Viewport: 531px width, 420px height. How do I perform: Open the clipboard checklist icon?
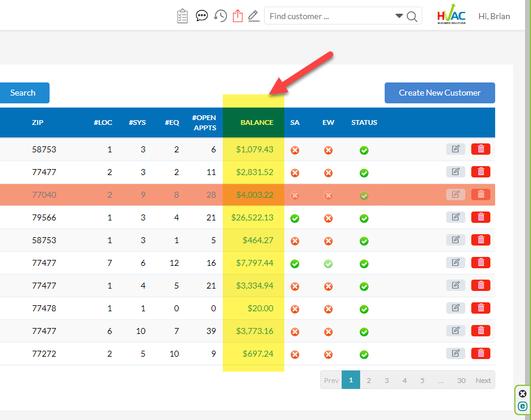(x=182, y=16)
